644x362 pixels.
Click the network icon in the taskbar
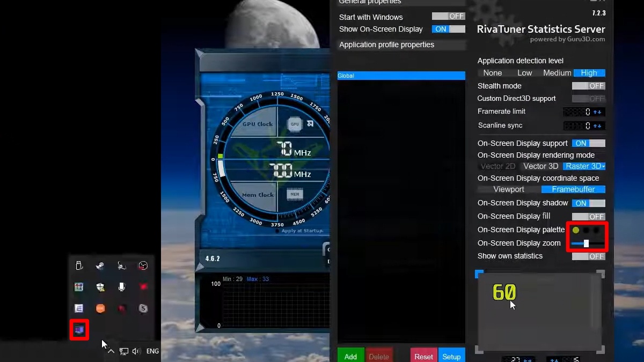[x=124, y=351]
